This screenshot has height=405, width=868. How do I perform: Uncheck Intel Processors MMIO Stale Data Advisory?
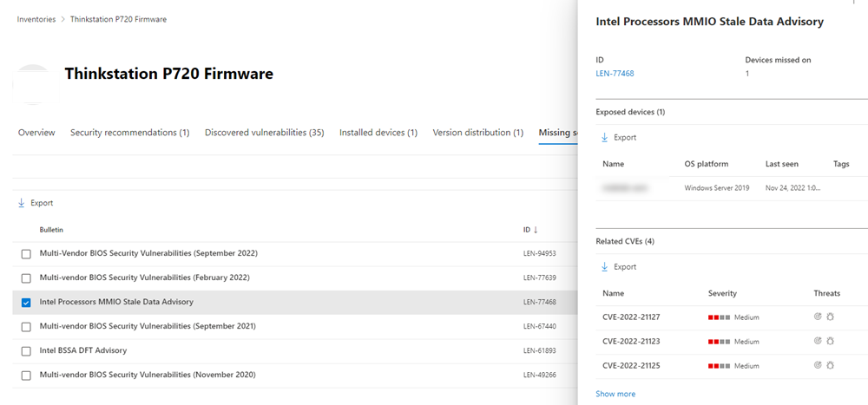coord(26,303)
